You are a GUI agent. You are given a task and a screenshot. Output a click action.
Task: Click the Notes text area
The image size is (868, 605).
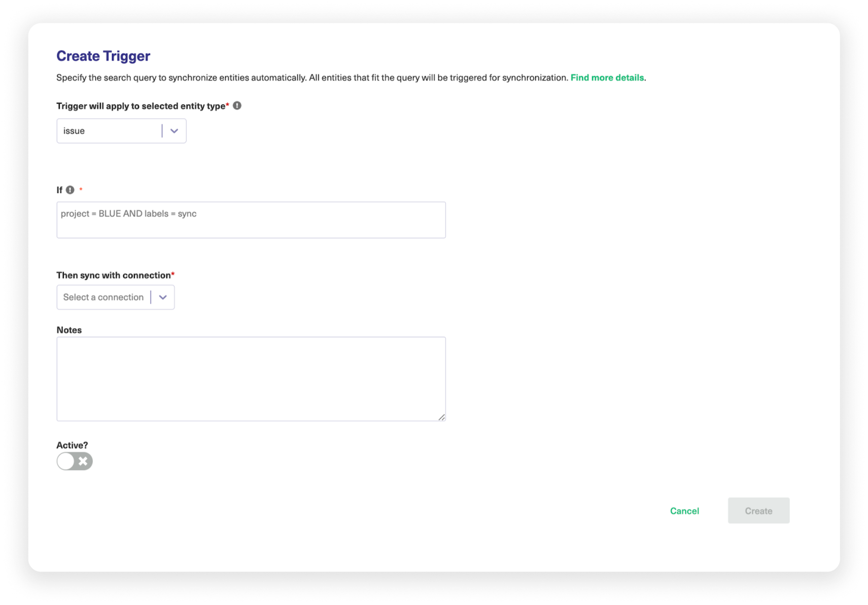(251, 378)
